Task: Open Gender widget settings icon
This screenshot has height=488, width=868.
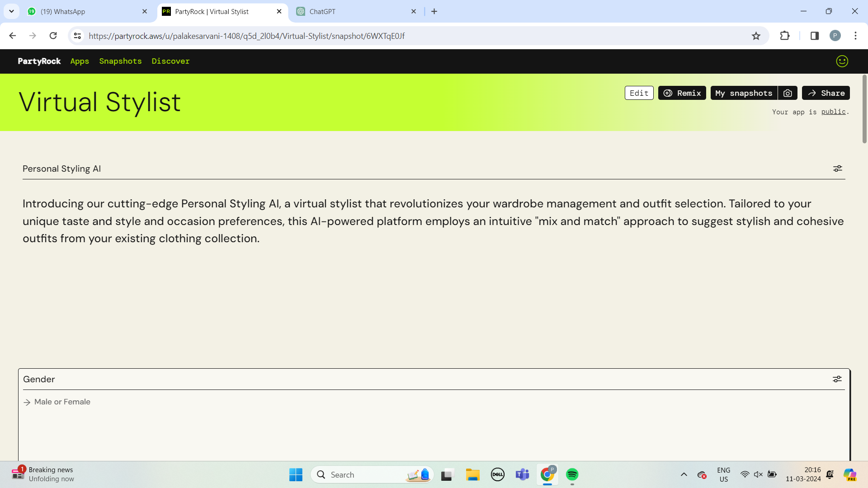Action: [x=837, y=379]
